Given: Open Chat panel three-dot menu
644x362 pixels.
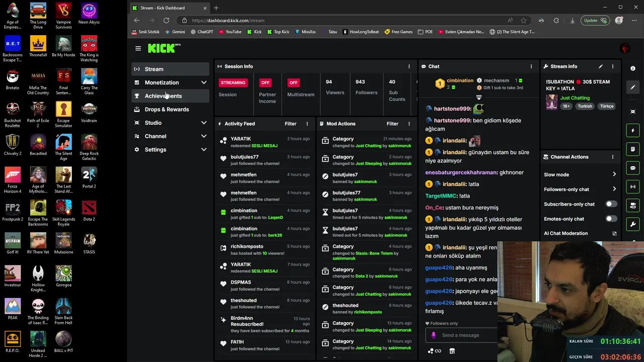Looking at the screenshot, I should [x=531, y=66].
